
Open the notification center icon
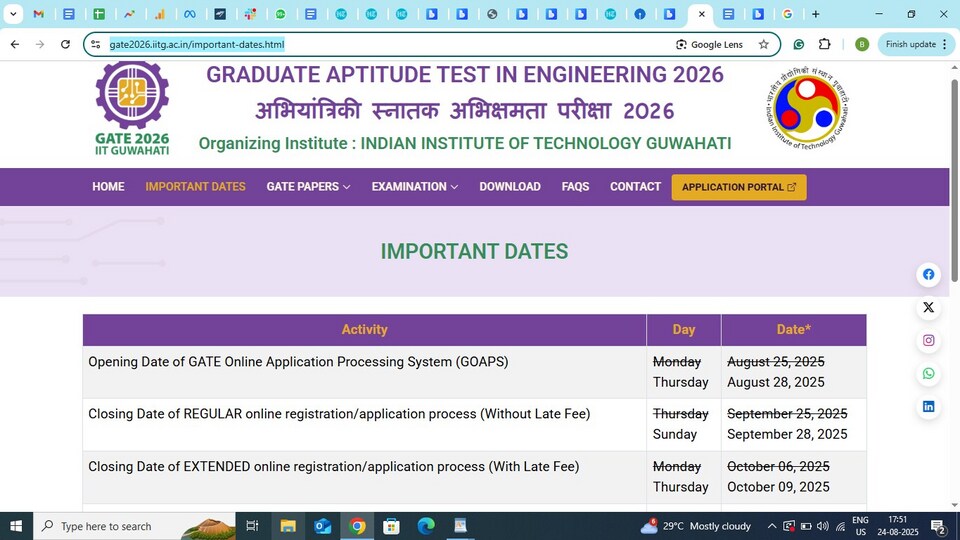pos(939,526)
